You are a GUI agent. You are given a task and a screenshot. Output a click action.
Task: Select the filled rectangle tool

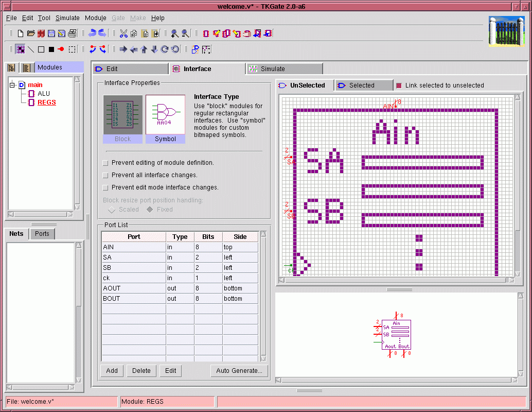(51, 49)
